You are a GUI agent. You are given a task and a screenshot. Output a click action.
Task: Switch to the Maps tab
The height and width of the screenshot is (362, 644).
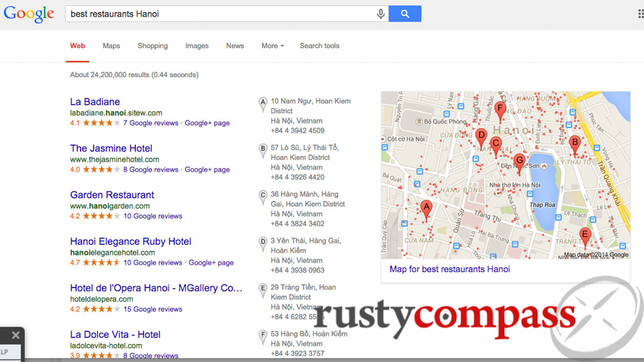coord(111,46)
